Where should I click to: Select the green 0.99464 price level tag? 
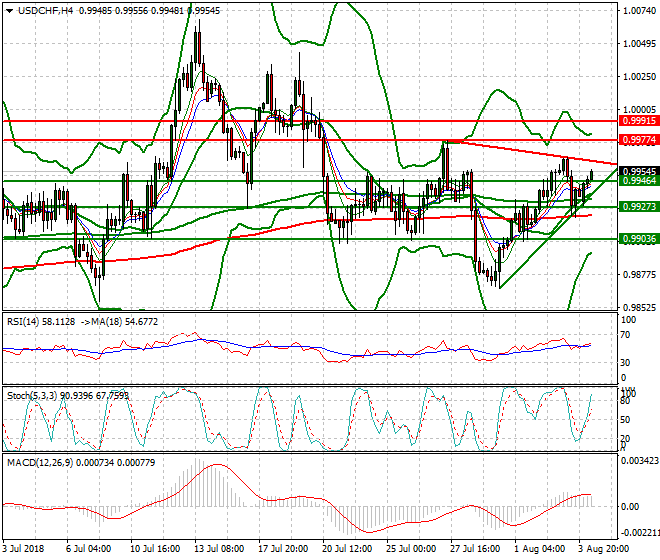[x=639, y=181]
